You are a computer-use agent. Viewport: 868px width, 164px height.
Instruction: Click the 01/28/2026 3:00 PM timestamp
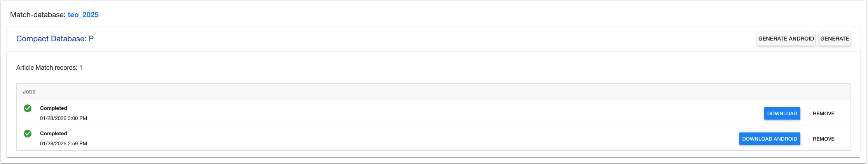(x=63, y=118)
